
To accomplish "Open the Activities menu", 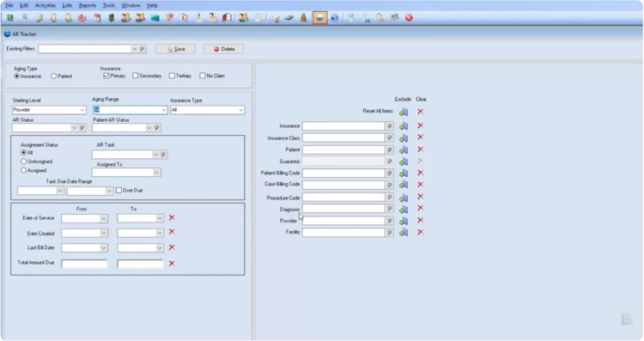I will 46,5.
